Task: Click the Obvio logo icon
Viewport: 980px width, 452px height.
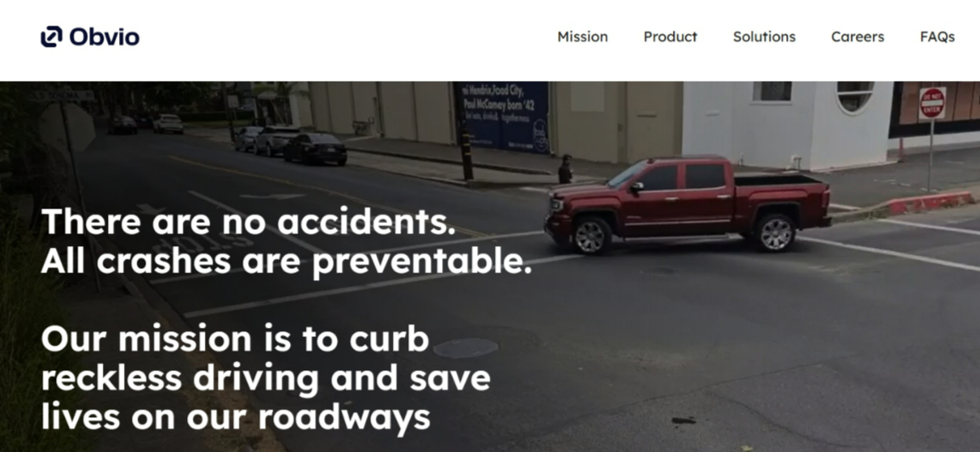Action: pyautogui.click(x=51, y=37)
